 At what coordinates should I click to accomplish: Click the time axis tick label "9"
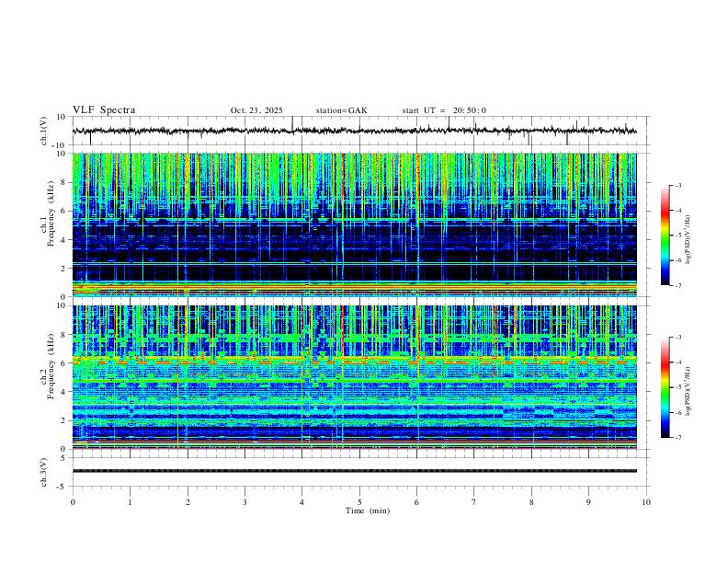pos(588,502)
